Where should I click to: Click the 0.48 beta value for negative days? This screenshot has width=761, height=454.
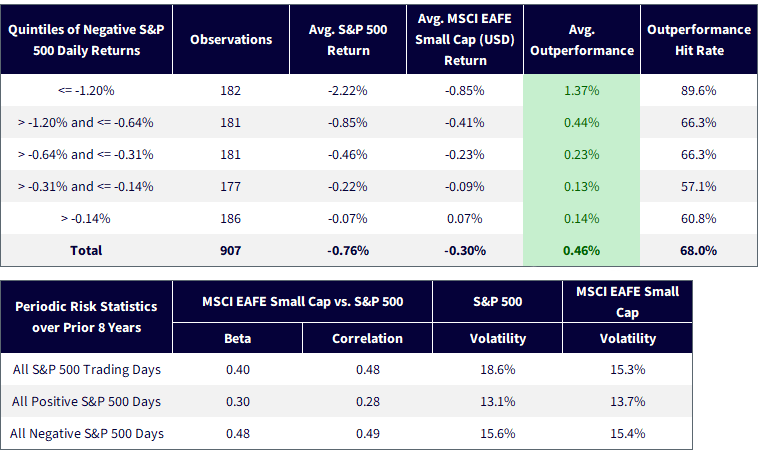[x=238, y=434]
